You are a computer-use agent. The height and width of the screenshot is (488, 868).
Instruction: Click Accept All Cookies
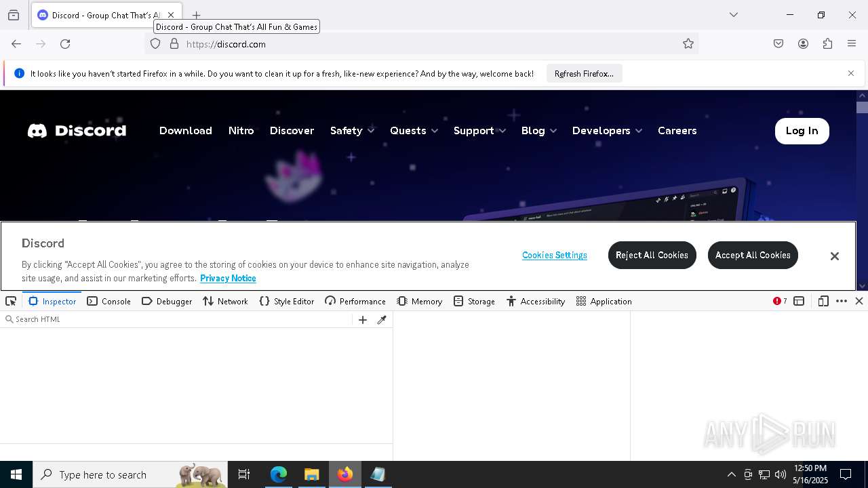753,256
